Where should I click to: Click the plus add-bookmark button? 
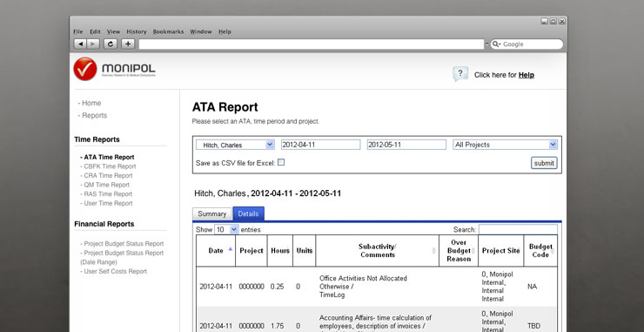point(128,44)
